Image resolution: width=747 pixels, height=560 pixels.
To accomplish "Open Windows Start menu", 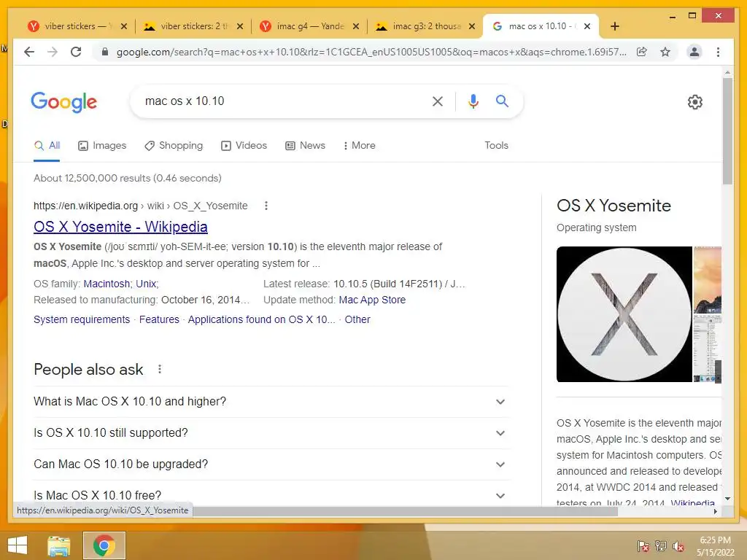I will click(x=18, y=545).
